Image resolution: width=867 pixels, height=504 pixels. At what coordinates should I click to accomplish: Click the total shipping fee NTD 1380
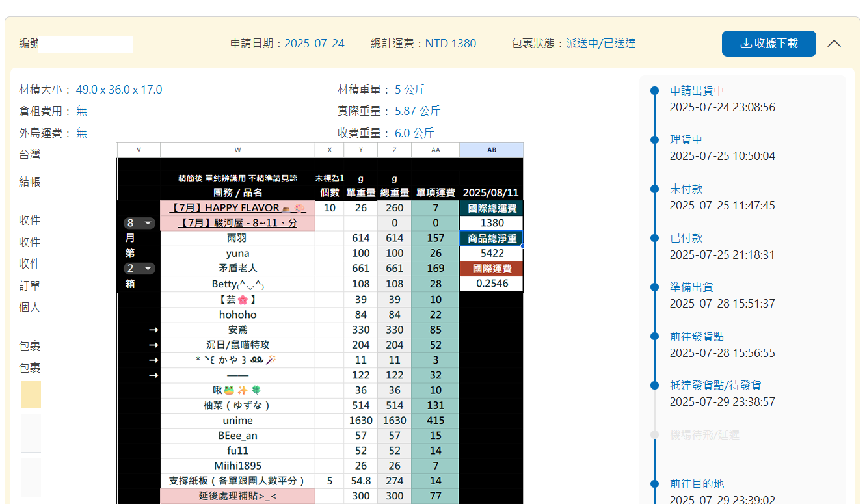[451, 44]
